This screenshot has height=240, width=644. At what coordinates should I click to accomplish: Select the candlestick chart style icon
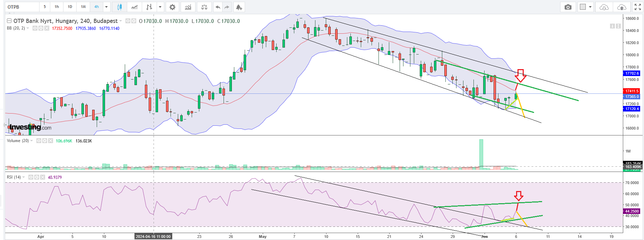coord(120,7)
